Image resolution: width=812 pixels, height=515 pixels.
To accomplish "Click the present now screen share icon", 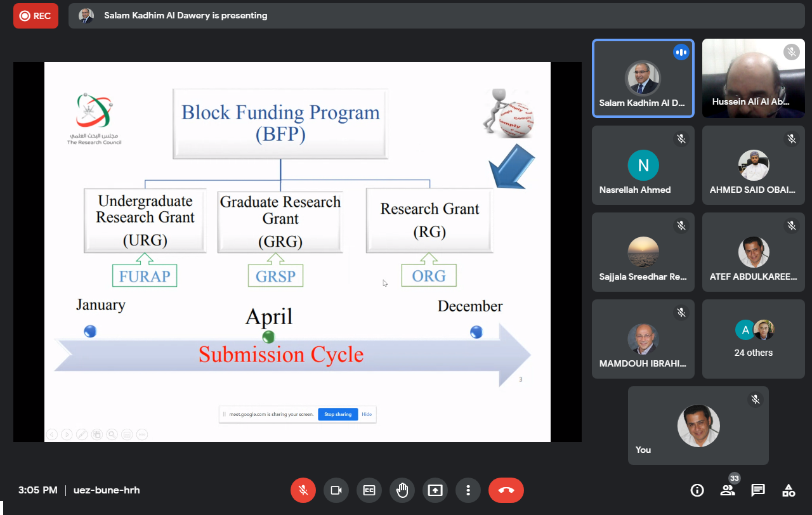I will pos(435,490).
